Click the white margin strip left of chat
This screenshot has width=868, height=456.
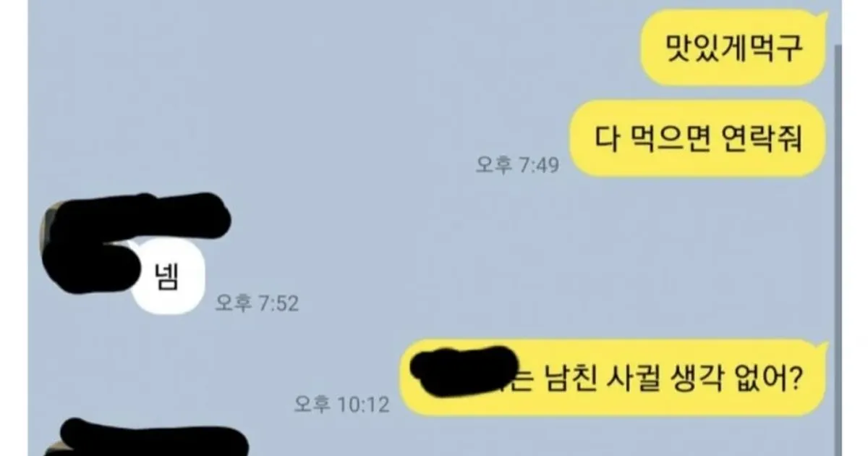[x=14, y=228]
